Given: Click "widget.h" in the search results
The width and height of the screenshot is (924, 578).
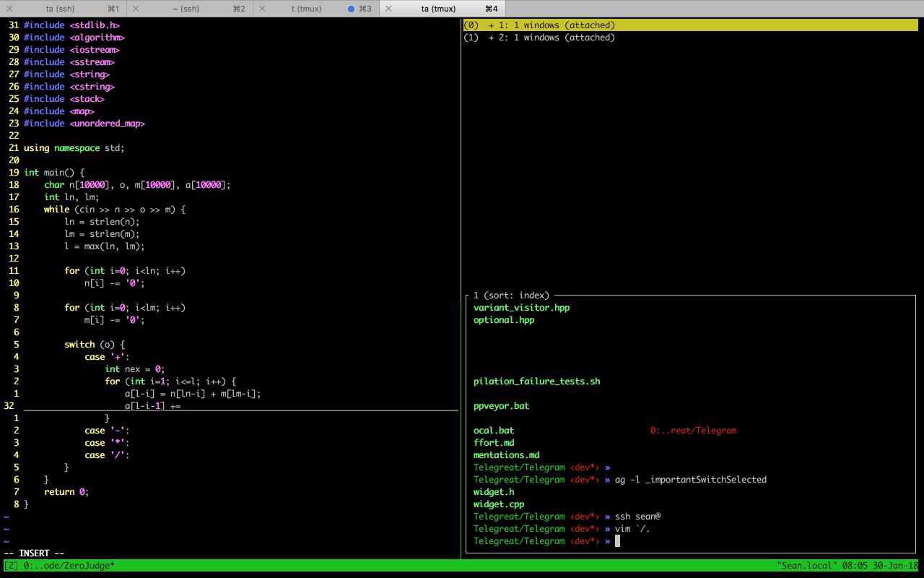Looking at the screenshot, I should pyautogui.click(x=494, y=492).
